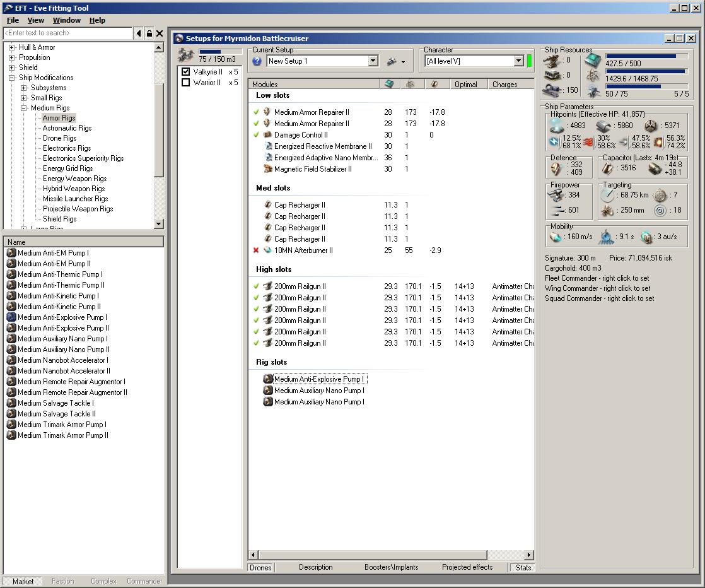Viewport: 705px width, 588px height.
Task: Expand the Hull & Armor tree node
Action: [12, 47]
